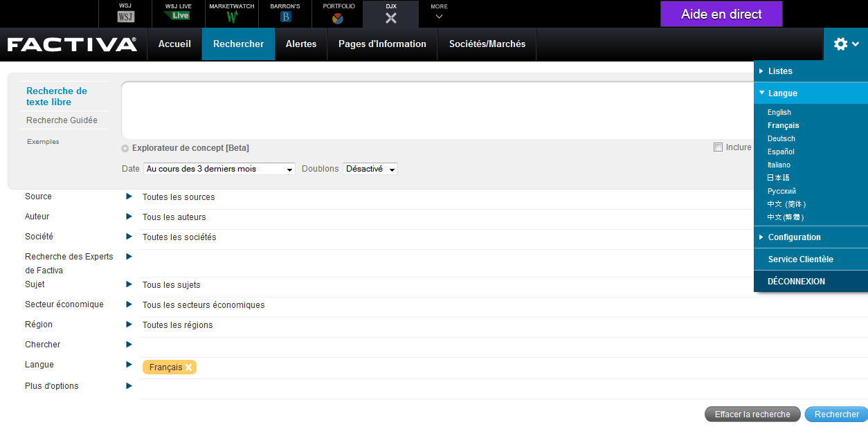Open the Doublons dropdown
This screenshot has width=868, height=438.
[370, 169]
